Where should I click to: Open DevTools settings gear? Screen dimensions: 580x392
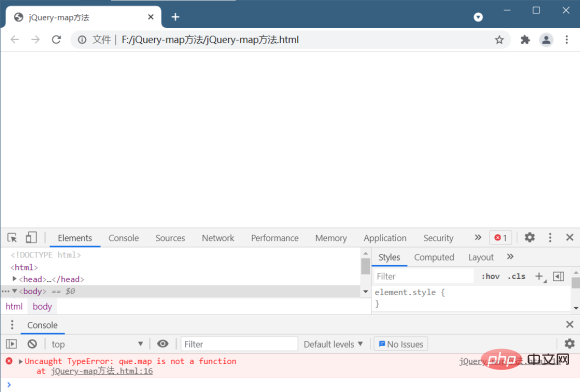[530, 237]
